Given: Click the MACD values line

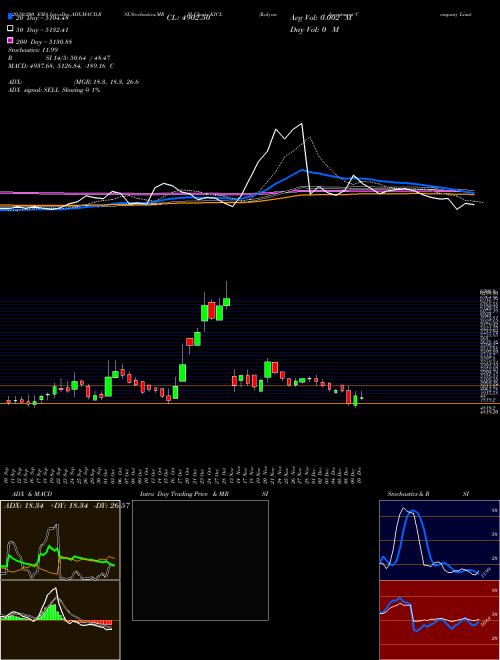Looking at the screenshot, I should click(x=61, y=66).
